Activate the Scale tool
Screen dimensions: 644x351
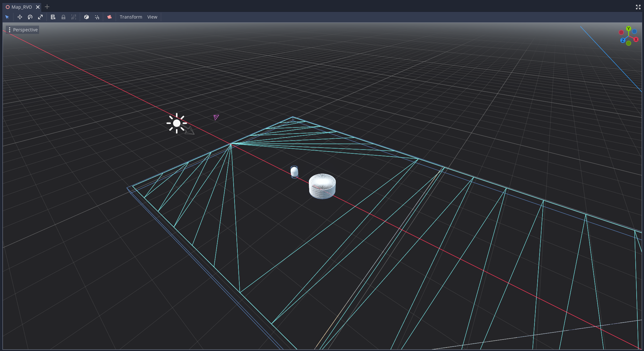coord(41,17)
